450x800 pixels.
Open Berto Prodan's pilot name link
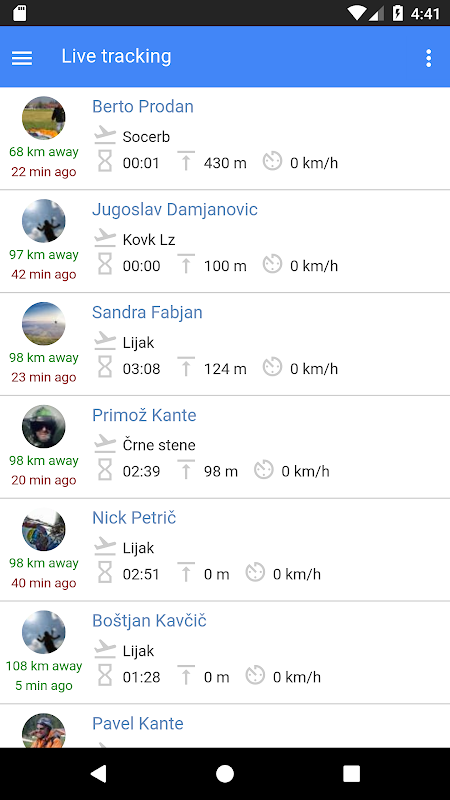143,106
